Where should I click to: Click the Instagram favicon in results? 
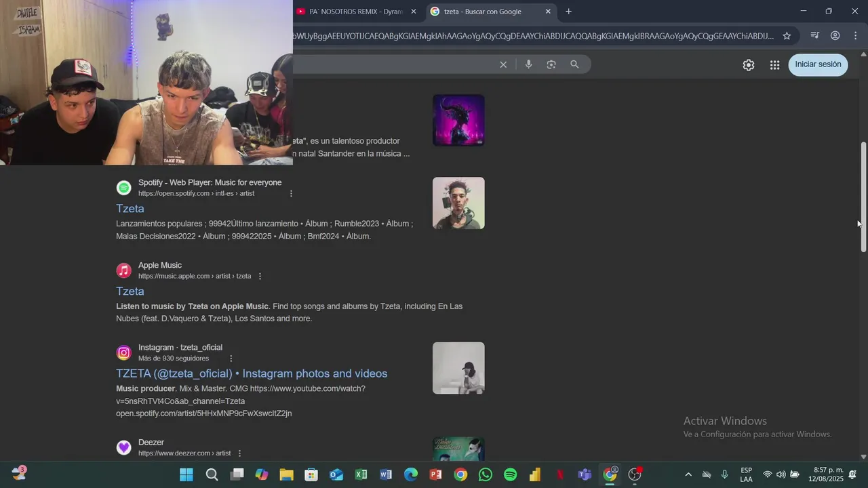point(123,352)
